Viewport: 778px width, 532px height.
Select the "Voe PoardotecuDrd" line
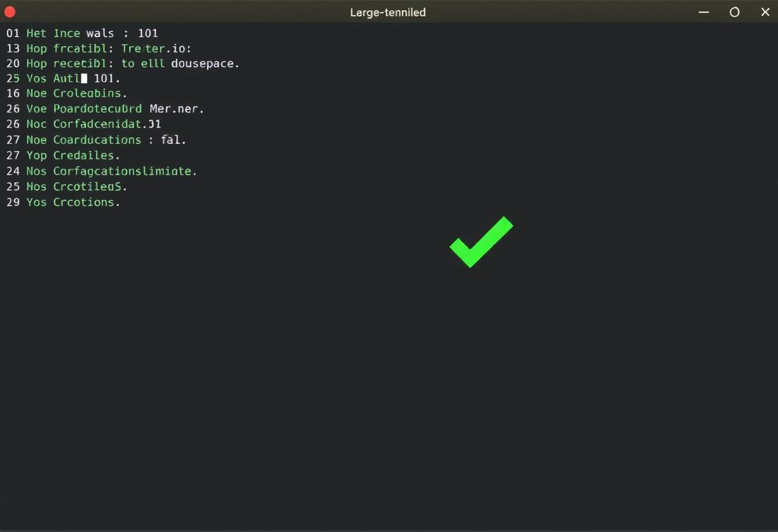click(x=105, y=109)
